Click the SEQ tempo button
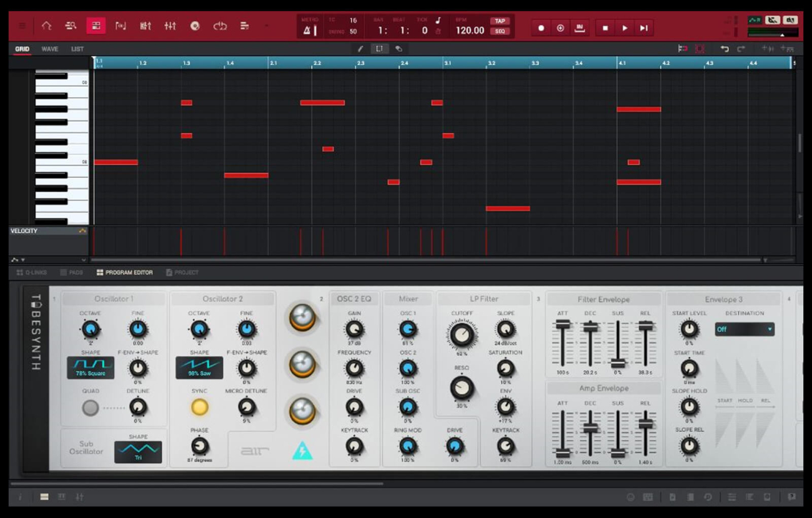The width and height of the screenshot is (812, 518). [500, 31]
